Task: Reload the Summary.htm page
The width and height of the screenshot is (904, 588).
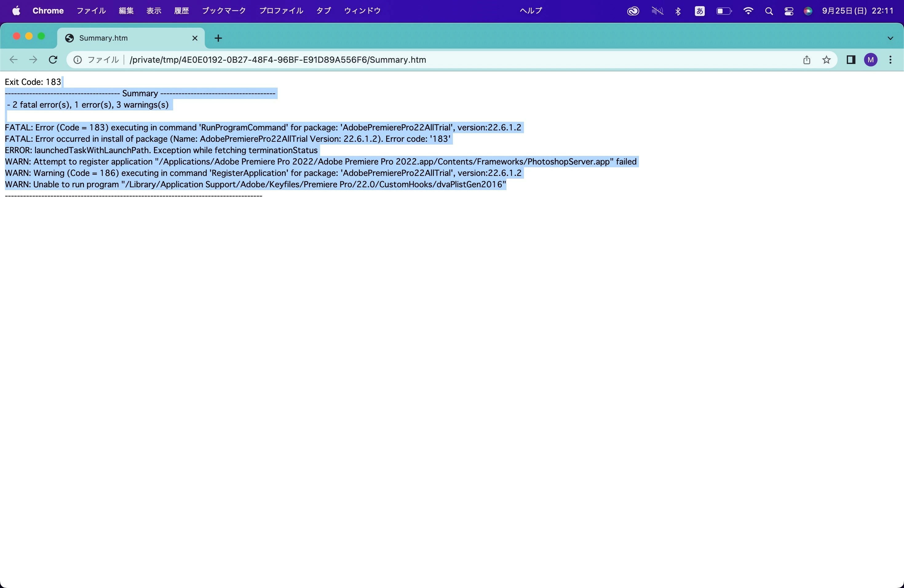Action: point(53,60)
